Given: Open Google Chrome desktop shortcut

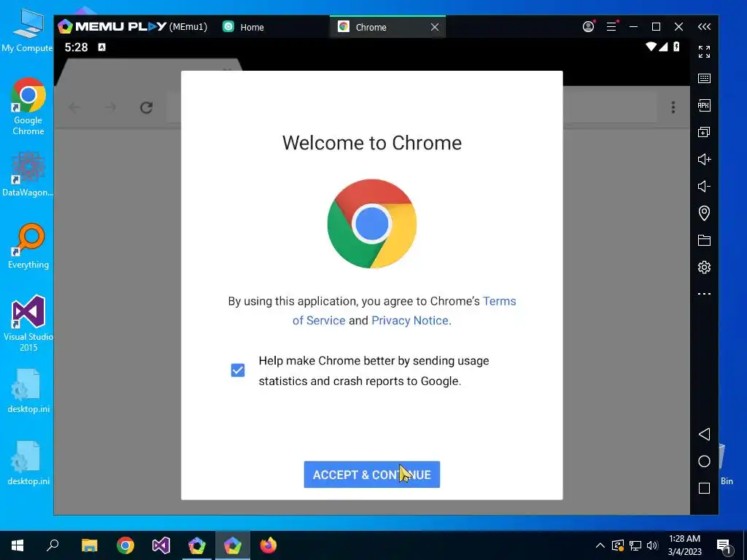Looking at the screenshot, I should tap(28, 106).
